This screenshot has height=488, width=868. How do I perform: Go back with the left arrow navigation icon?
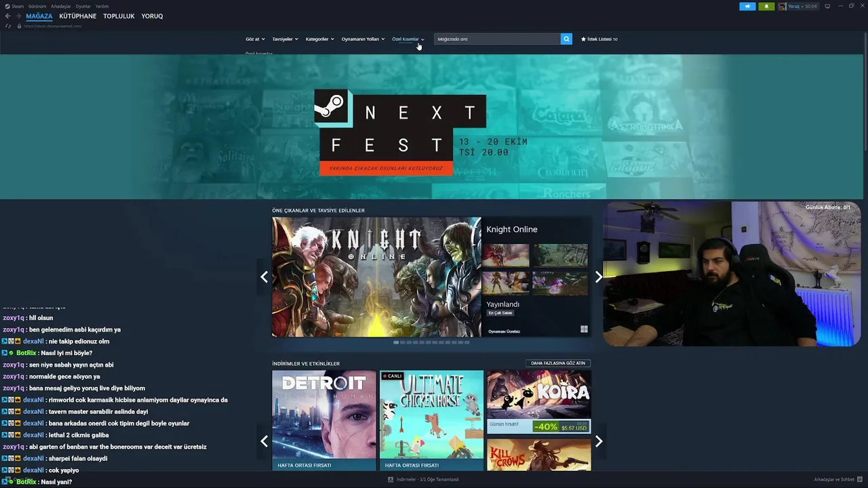8,16
